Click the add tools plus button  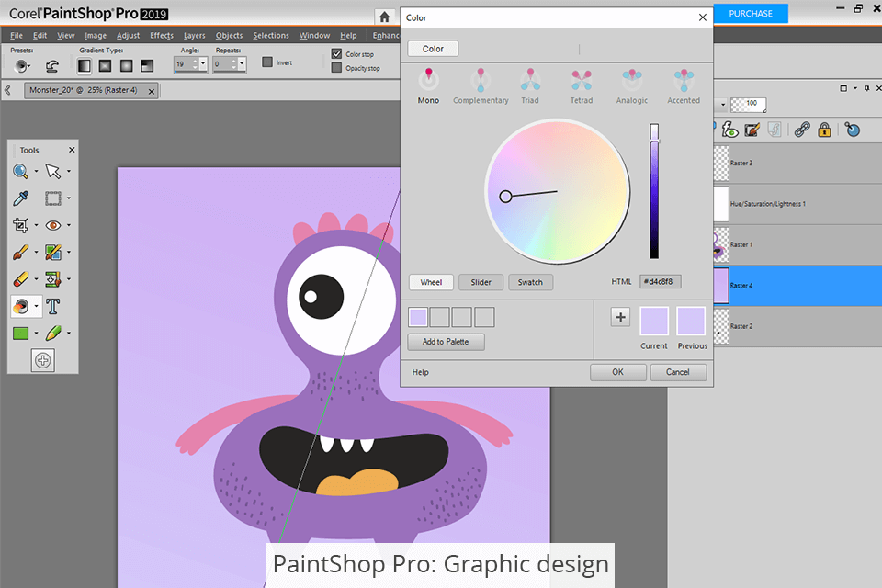point(43,360)
